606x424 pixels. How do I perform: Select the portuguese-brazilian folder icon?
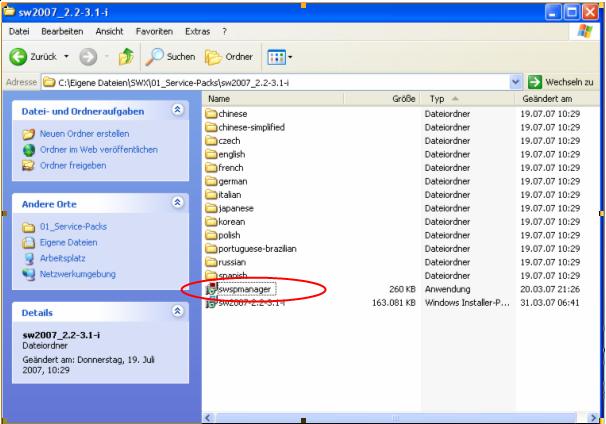click(211, 249)
